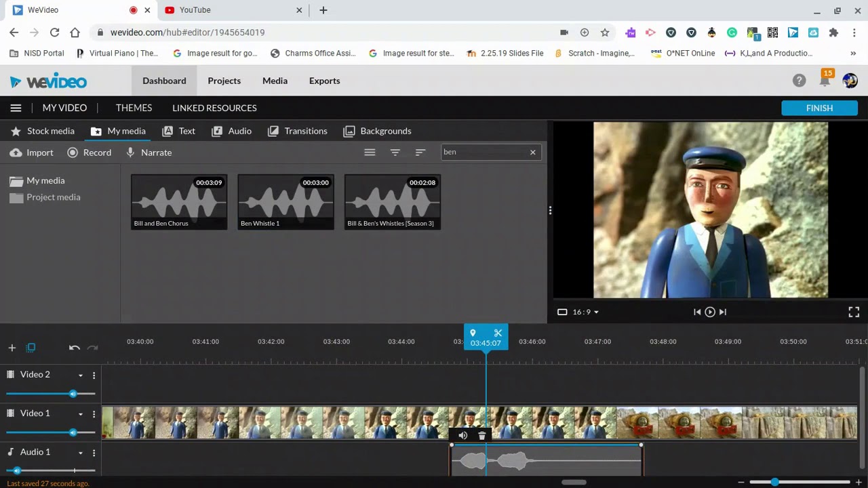Viewport: 868px width, 488px height.
Task: Play the video preview
Action: coord(709,312)
